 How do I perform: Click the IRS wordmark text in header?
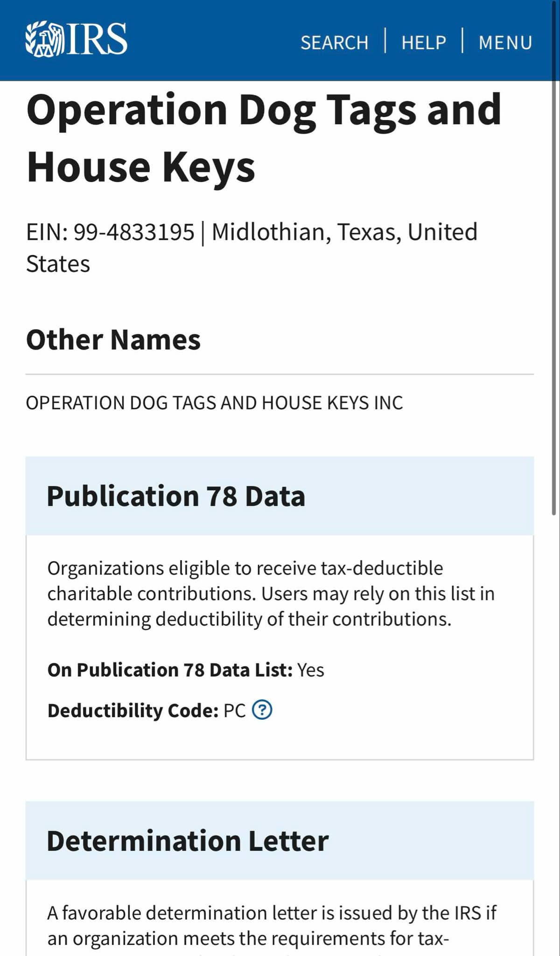[x=97, y=39]
